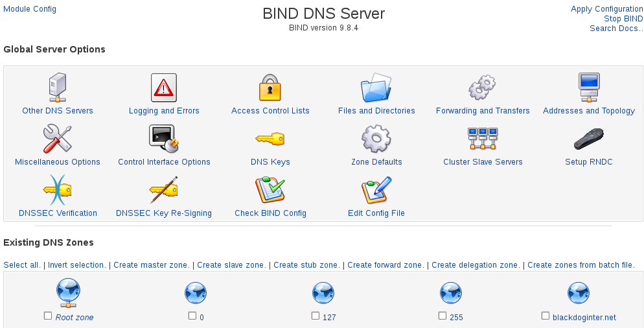644x328 pixels.
Task: Open the DNS Keys key icon
Action: pyautogui.click(x=270, y=139)
